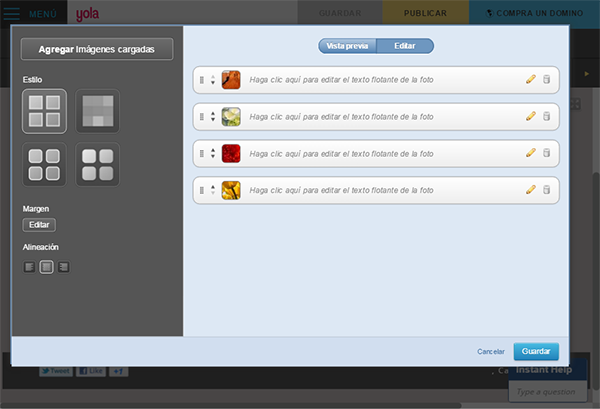
Task: Open Agregar Imágenes cargadas
Action: click(97, 49)
